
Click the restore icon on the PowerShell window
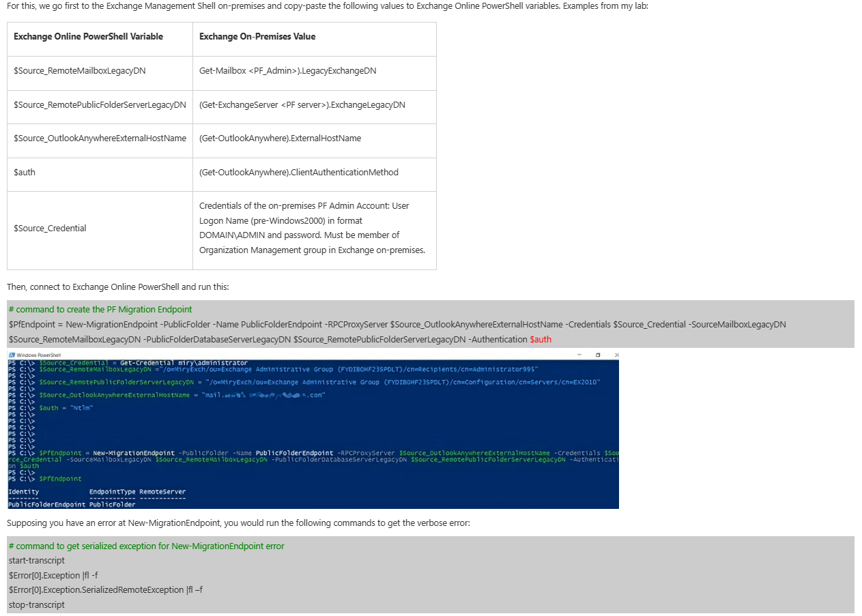(x=599, y=355)
